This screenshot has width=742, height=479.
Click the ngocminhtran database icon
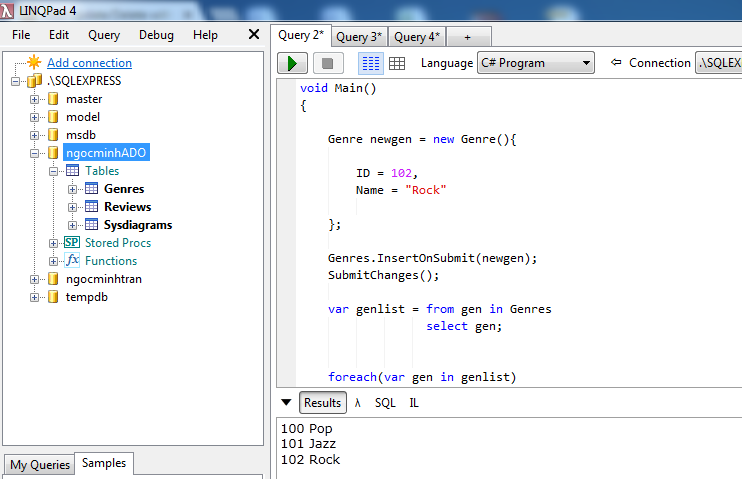(53, 279)
